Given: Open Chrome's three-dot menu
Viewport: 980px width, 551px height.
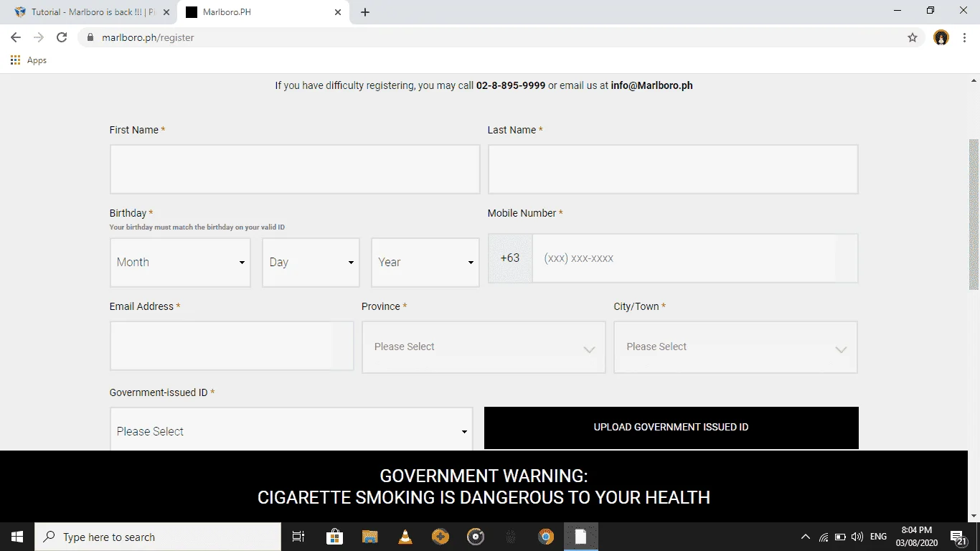Looking at the screenshot, I should click(x=964, y=37).
